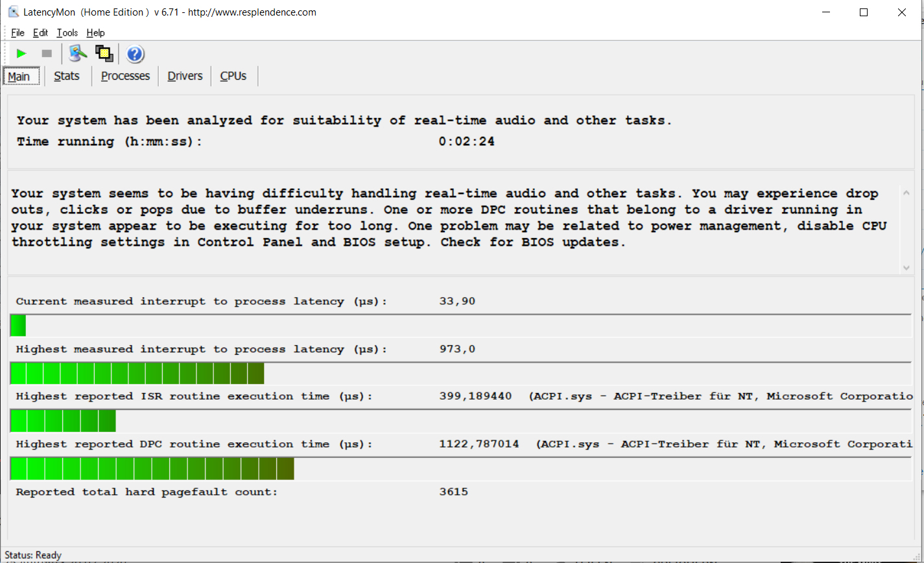Open help via the blue question mark icon
Screen dimensions: 924x563
[135, 54]
